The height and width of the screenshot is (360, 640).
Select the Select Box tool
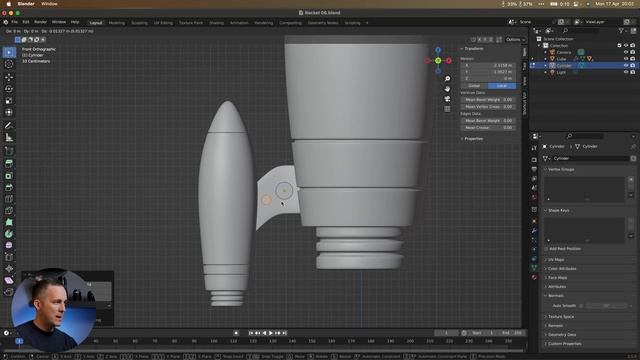click(9, 52)
